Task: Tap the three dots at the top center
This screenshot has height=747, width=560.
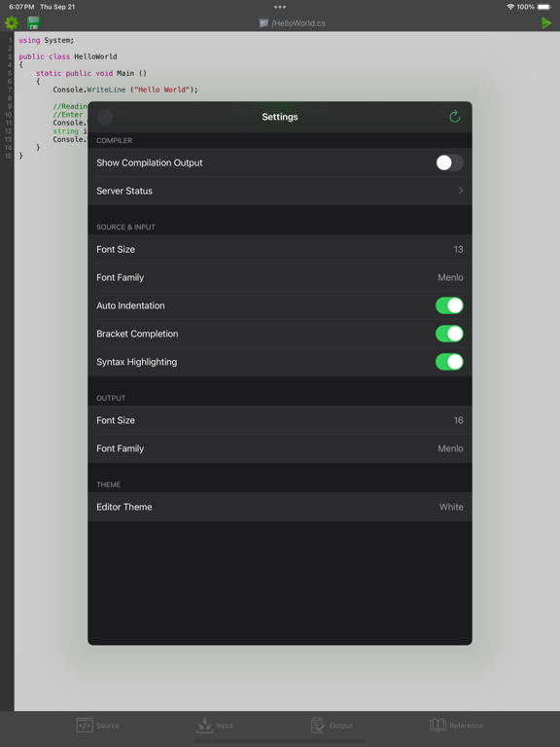Action: 280,7
